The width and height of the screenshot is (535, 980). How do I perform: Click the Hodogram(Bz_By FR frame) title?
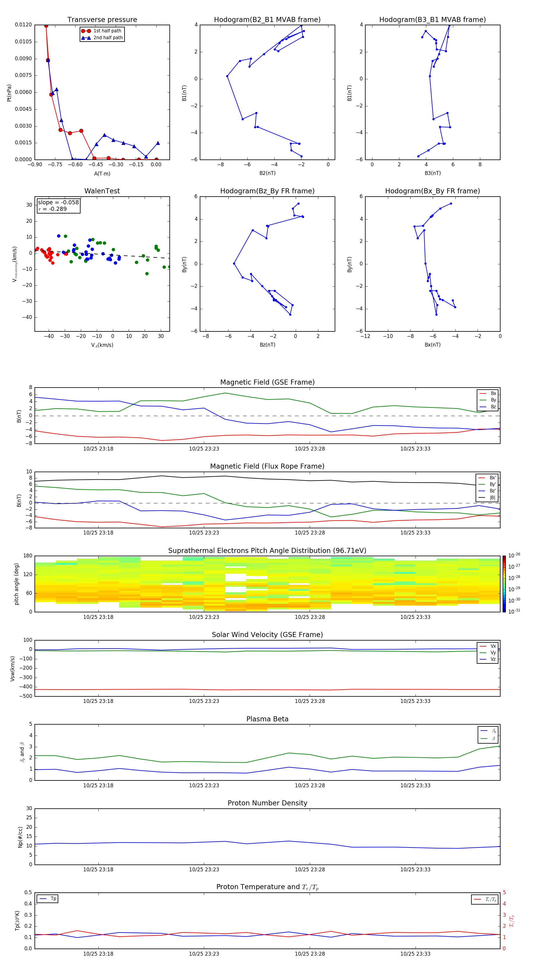pyautogui.click(x=267, y=191)
